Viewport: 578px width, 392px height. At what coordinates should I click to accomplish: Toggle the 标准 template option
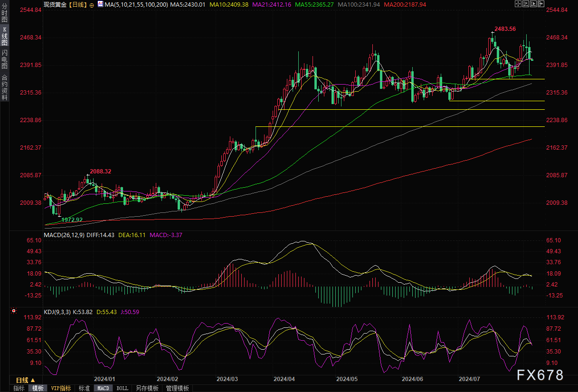point(84,388)
